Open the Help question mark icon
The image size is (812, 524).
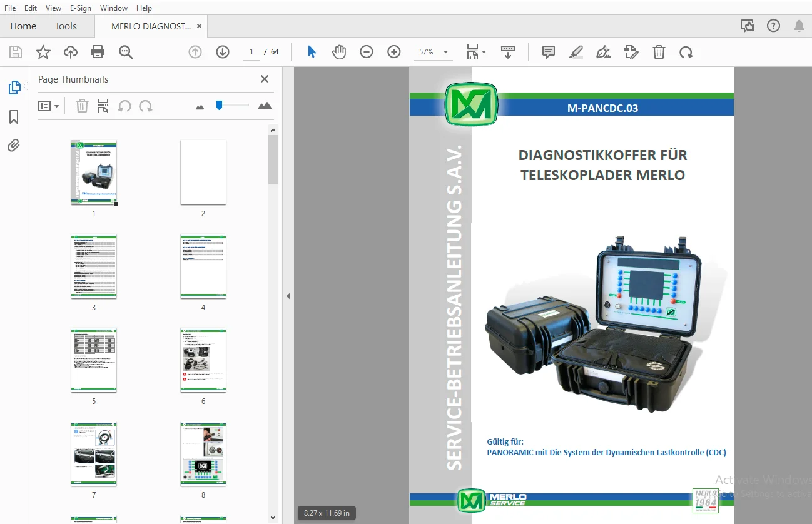click(773, 26)
